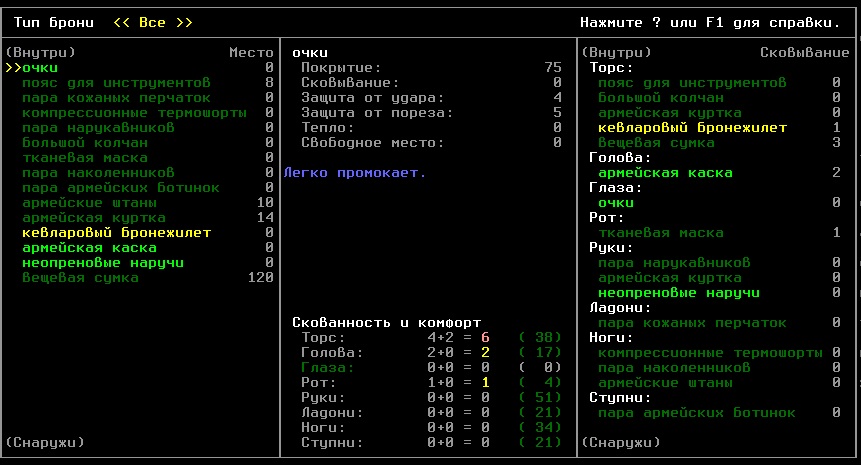Click the Защита от пореза row
Screen dimensions: 861x465
click(431, 113)
